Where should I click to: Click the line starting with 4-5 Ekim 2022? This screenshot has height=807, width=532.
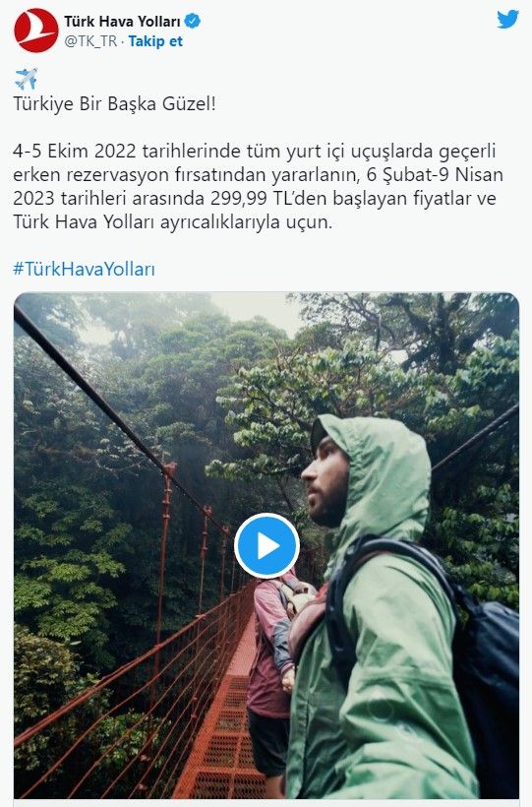coord(255,152)
